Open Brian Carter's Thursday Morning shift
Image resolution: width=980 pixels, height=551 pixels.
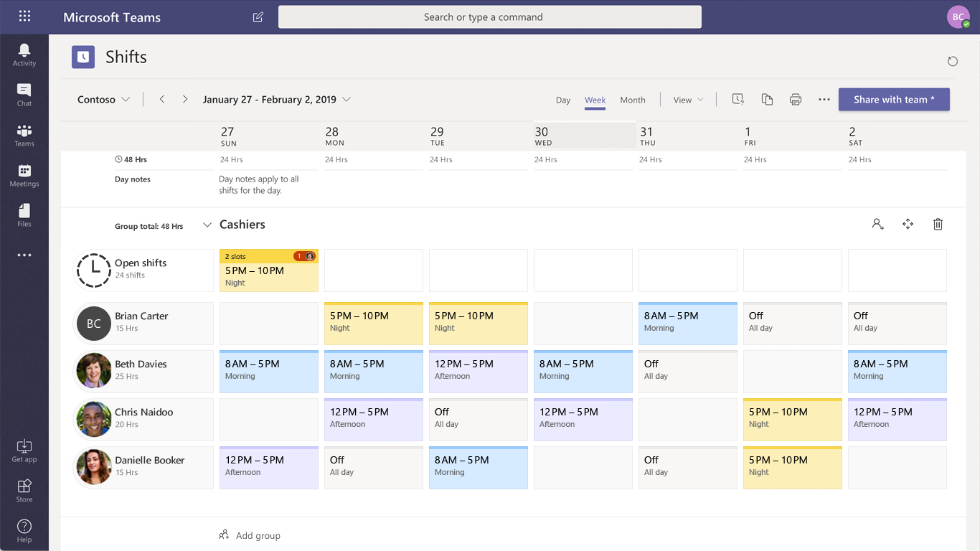pyautogui.click(x=688, y=324)
